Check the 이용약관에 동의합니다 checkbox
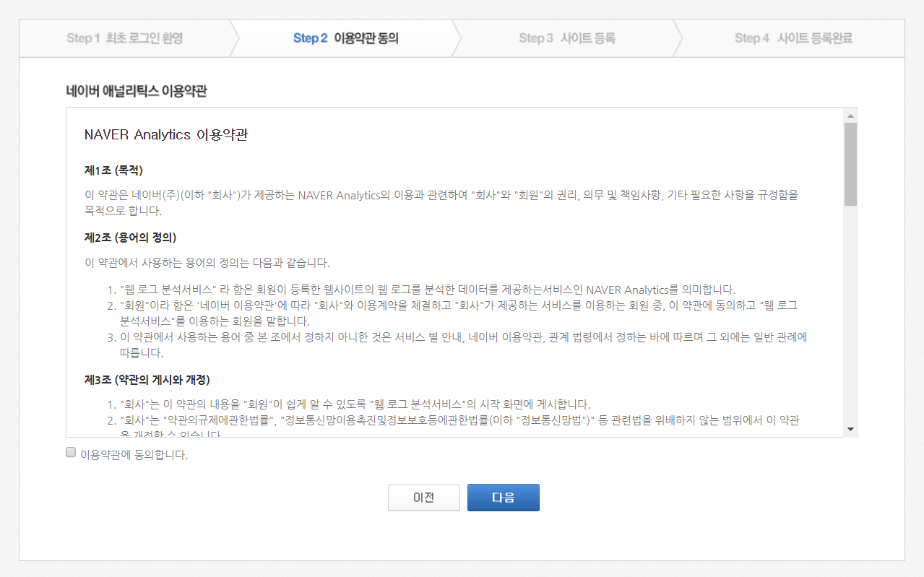 71,453
